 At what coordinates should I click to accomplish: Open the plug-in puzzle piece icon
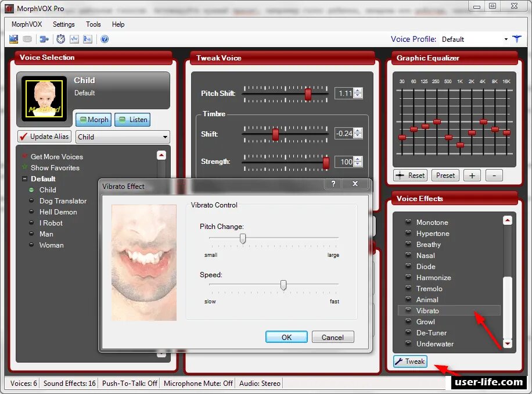pos(44,39)
